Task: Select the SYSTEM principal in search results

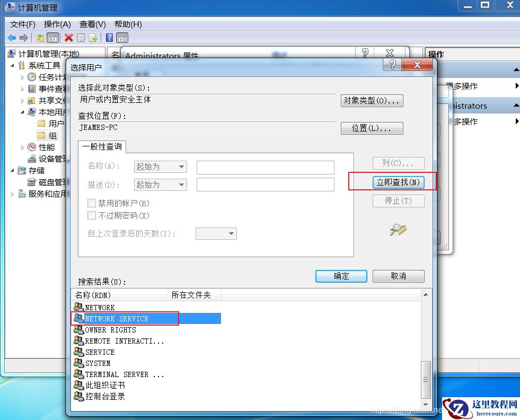Action: [98, 363]
